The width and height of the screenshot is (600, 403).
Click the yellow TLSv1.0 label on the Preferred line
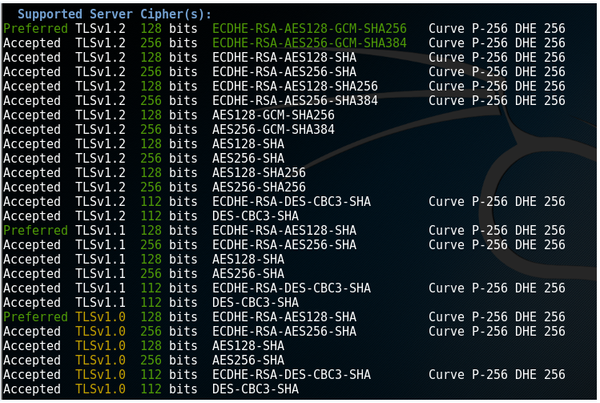click(x=98, y=316)
